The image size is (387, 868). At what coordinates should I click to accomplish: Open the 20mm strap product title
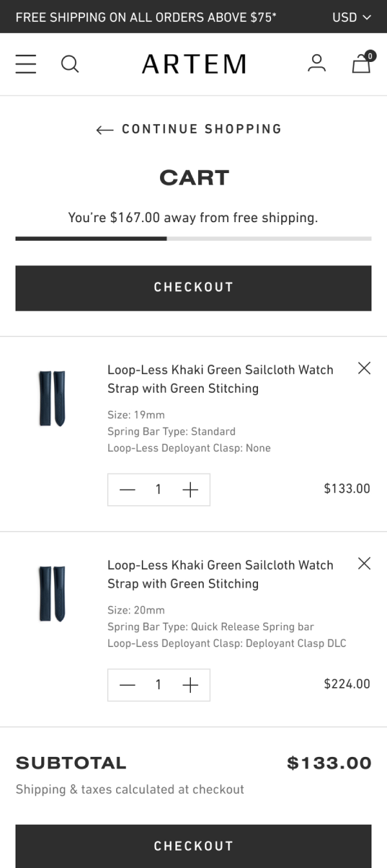[220, 573]
